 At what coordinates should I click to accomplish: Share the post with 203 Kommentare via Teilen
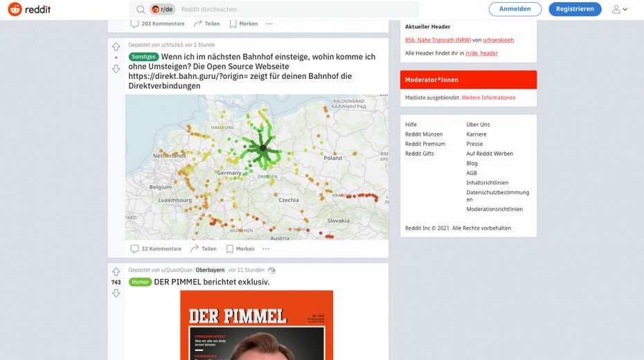click(x=206, y=24)
